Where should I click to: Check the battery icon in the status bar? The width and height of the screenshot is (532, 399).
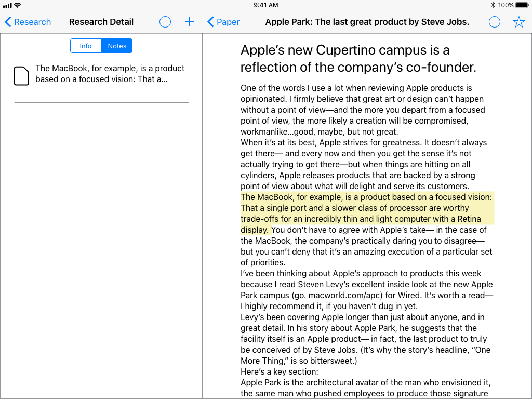click(x=522, y=5)
